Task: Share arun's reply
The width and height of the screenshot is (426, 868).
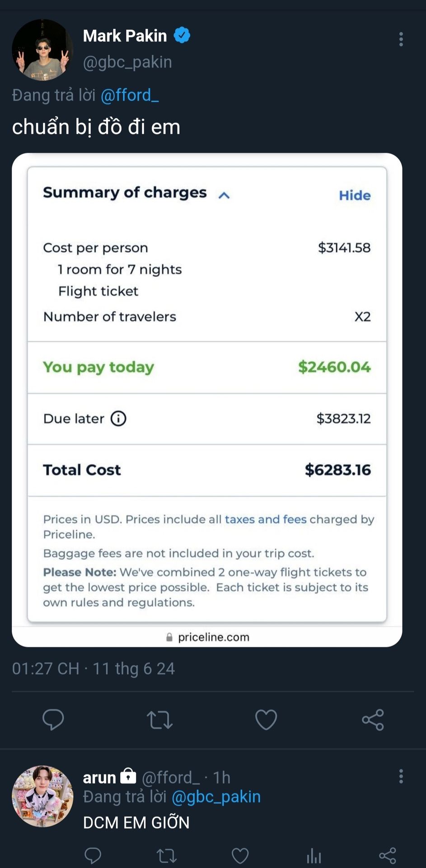Action: (388, 855)
